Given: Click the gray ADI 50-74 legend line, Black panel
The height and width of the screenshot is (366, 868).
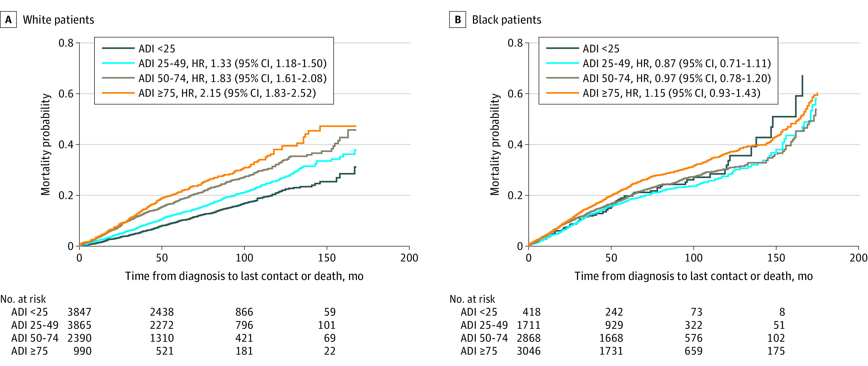Looking at the screenshot, I should pos(562,78).
